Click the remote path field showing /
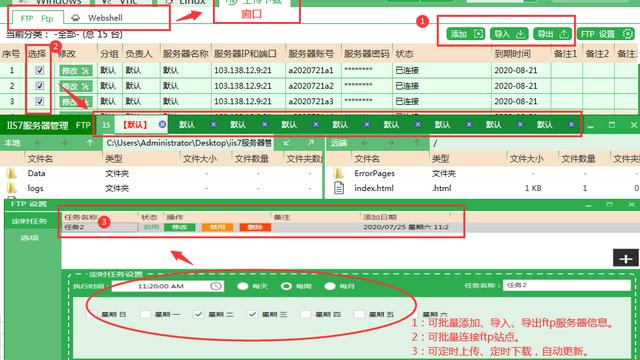The image size is (640, 360). click(534, 143)
